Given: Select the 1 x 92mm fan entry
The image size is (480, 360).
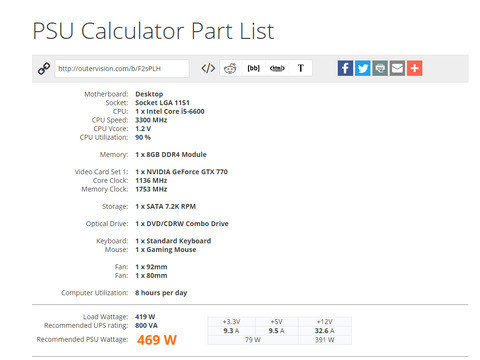Looking at the screenshot, I should (151, 267).
